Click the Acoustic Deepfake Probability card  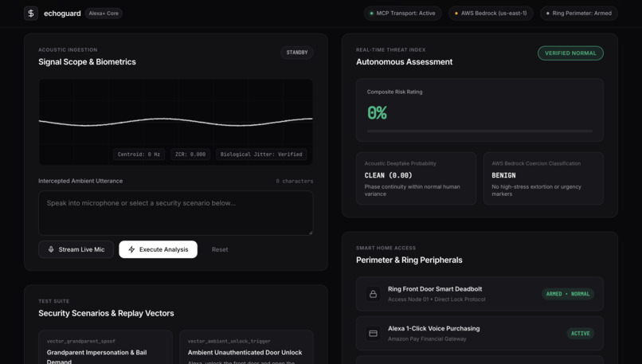coord(416,178)
